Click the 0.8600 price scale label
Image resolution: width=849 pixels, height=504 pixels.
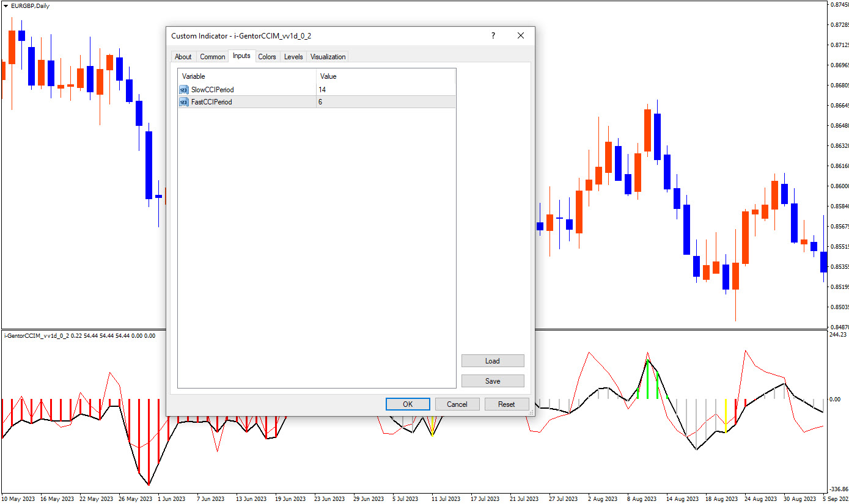[840, 186]
